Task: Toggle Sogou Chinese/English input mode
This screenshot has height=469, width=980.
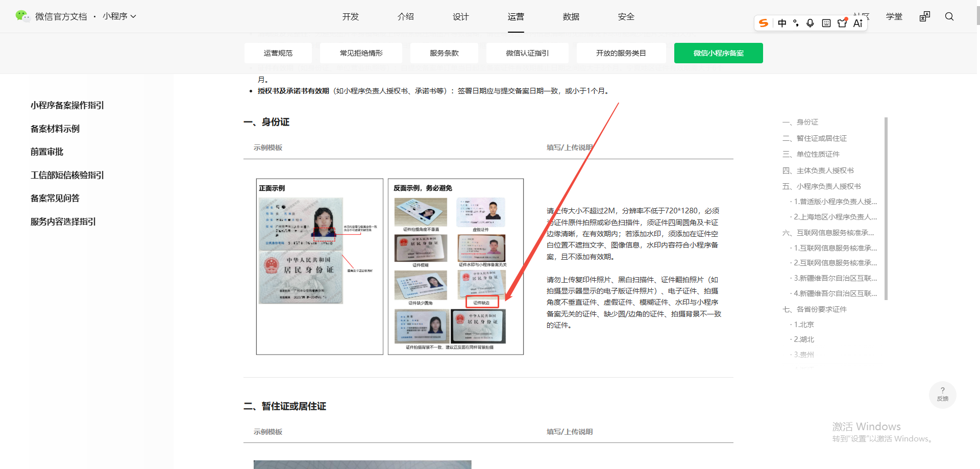Action: 782,23
